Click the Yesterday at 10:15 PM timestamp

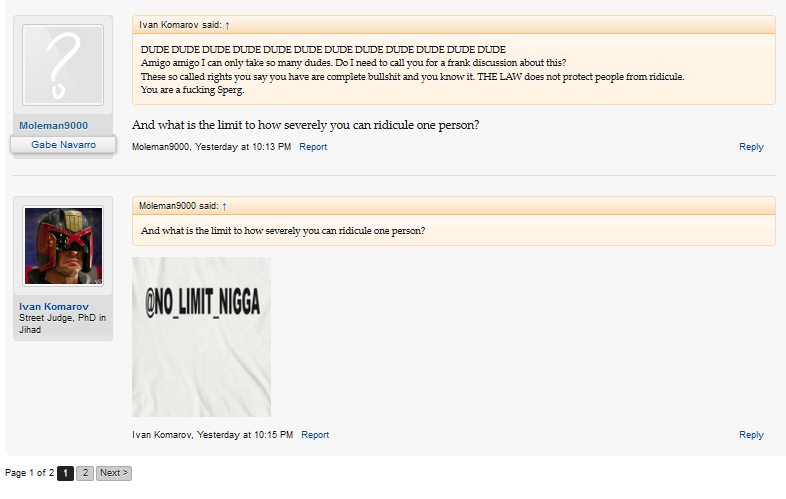pos(245,435)
